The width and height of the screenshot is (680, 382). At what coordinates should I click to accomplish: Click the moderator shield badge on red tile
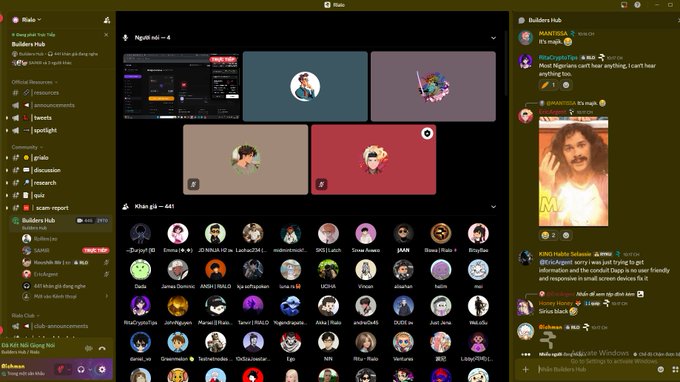[x=427, y=134]
